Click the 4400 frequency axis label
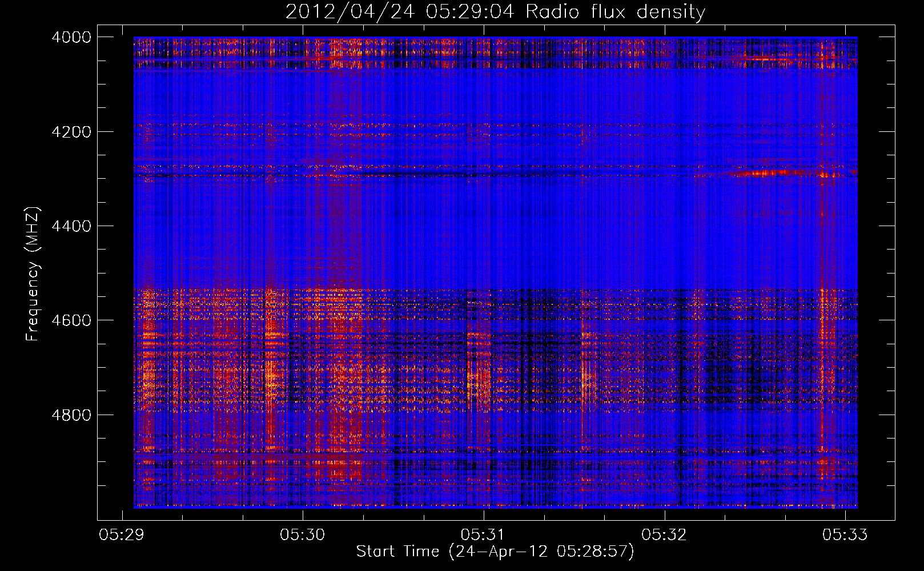This screenshot has width=924, height=571. 71,226
